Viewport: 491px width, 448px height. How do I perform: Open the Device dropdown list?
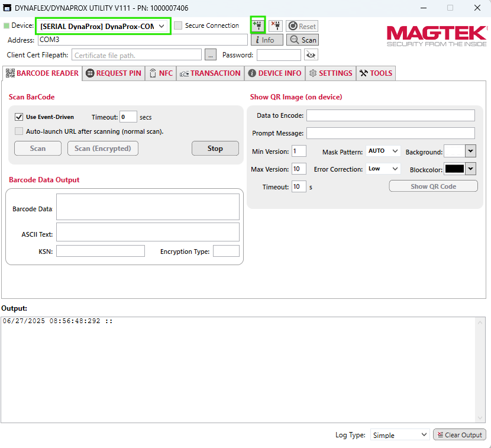pyautogui.click(x=104, y=26)
